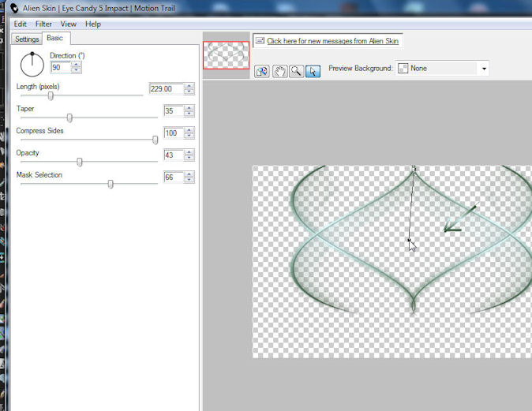Click the Length (pixels) slider handle
Image resolution: width=532 pixels, height=411 pixels.
(x=51, y=96)
